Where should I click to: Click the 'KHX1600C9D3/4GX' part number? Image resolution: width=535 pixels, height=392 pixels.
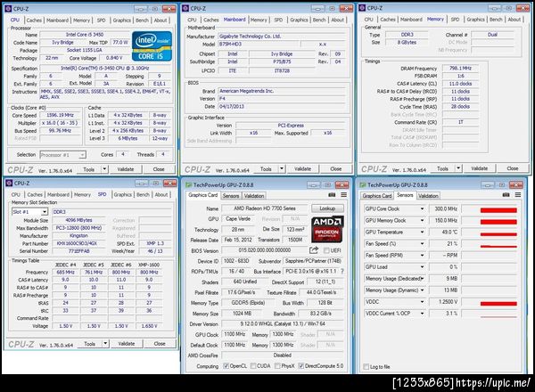tap(78, 243)
